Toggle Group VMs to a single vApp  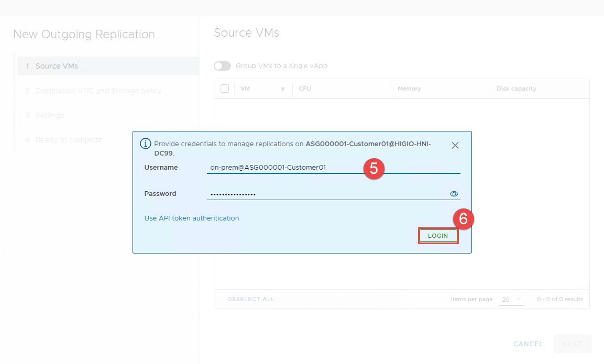click(222, 66)
